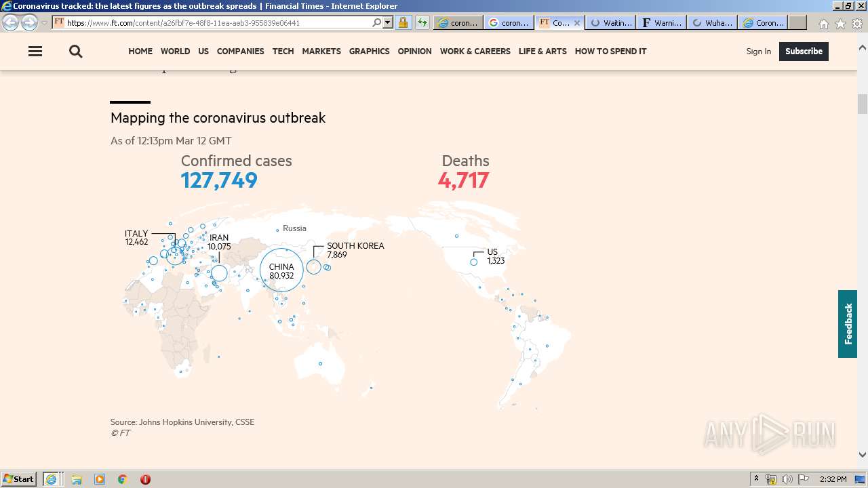
Task: Open HOME in FT navigation
Action: coord(140,52)
